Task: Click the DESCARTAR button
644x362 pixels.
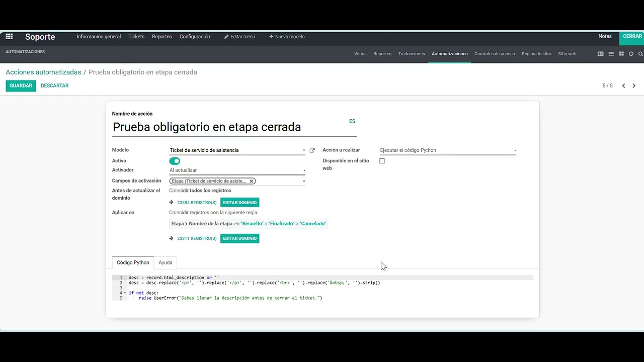Action: pos(55,86)
